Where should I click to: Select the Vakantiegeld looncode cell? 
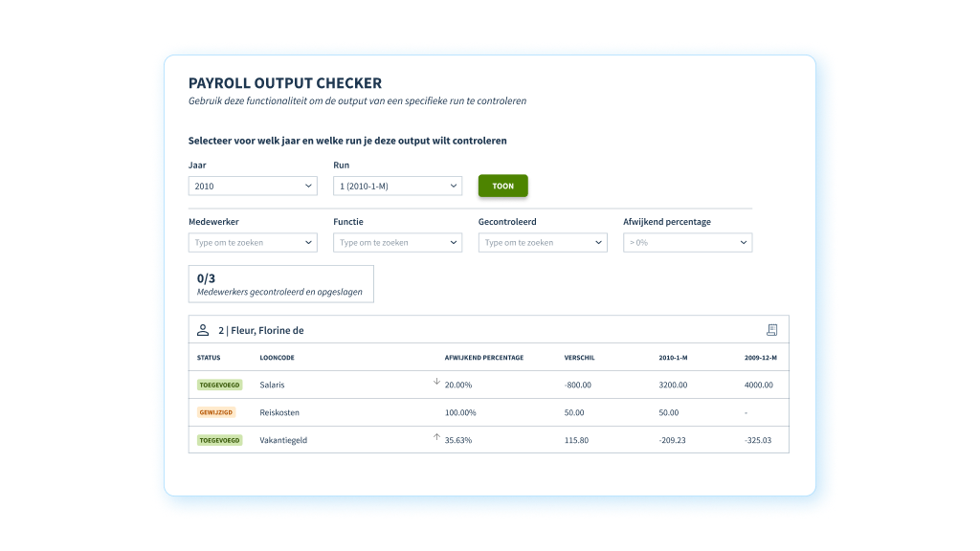point(283,440)
